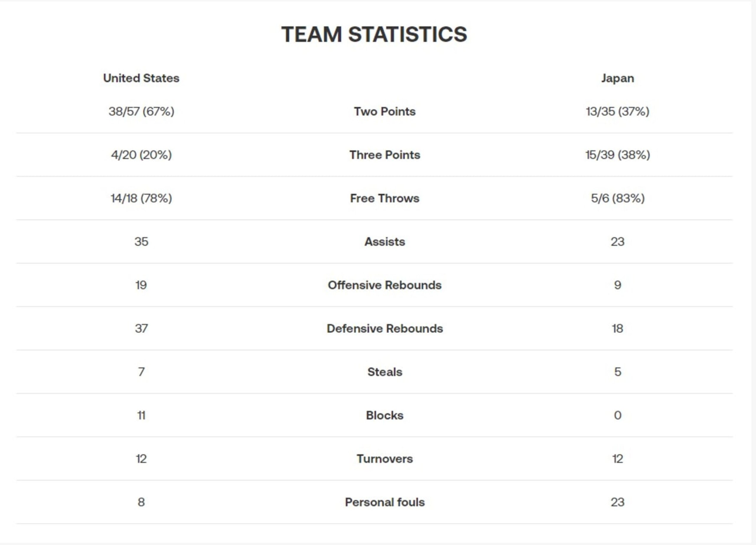Click United States two-point value 38/57 (67%)
Image resolution: width=756 pixels, height=545 pixels.
point(141,111)
